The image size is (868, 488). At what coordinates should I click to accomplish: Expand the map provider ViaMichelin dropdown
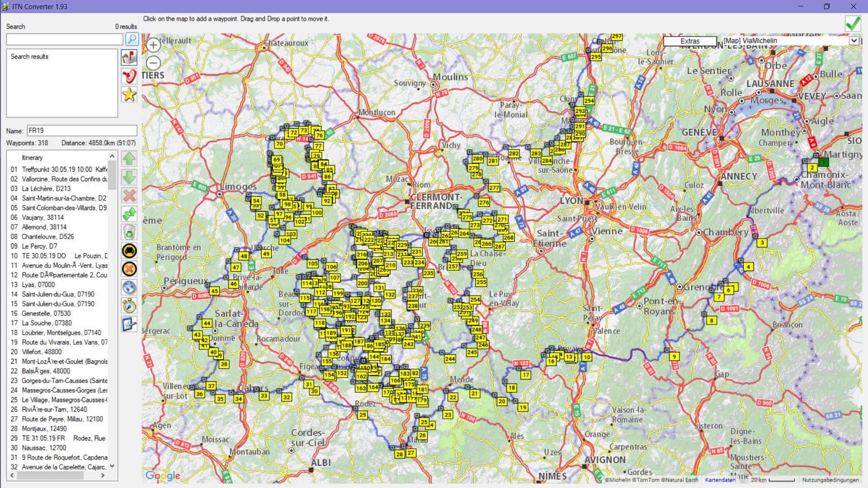pyautogui.click(x=854, y=41)
